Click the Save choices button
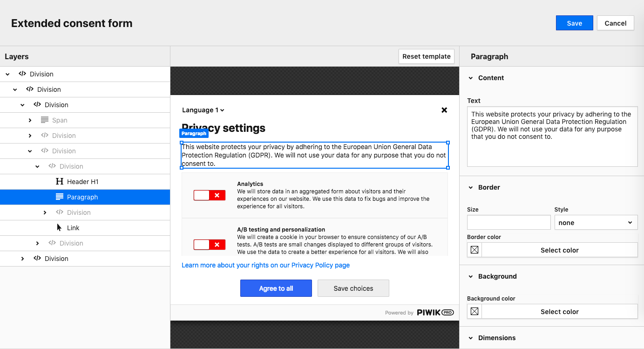The height and width of the screenshot is (349, 644). coord(353,288)
